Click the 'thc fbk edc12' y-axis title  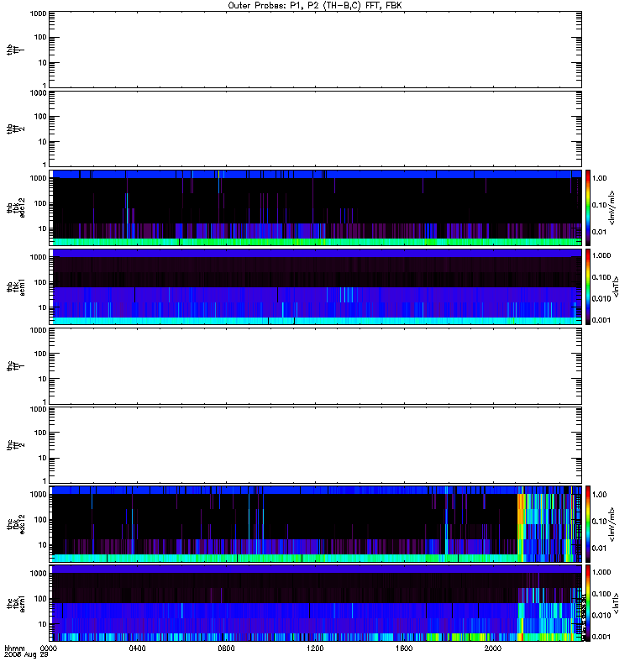(x=16, y=523)
